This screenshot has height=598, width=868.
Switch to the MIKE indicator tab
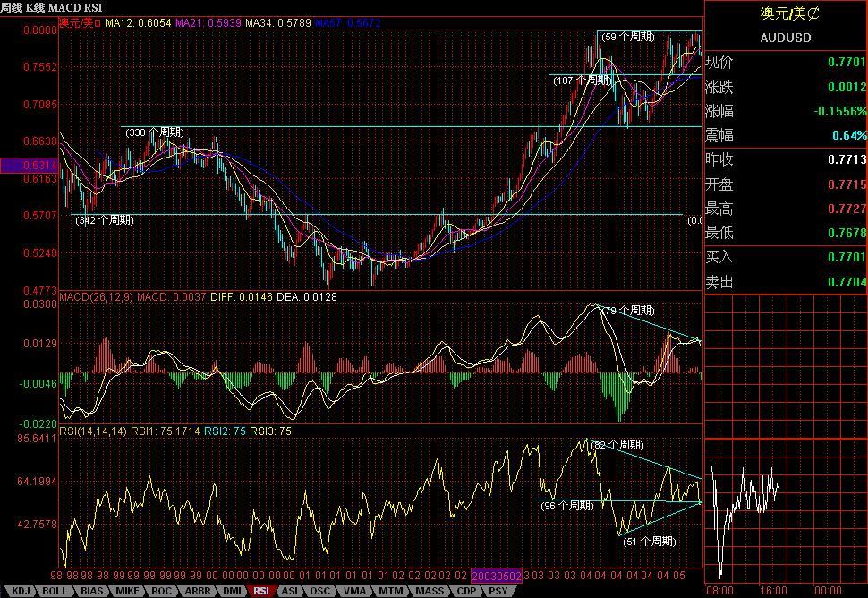coord(126,591)
